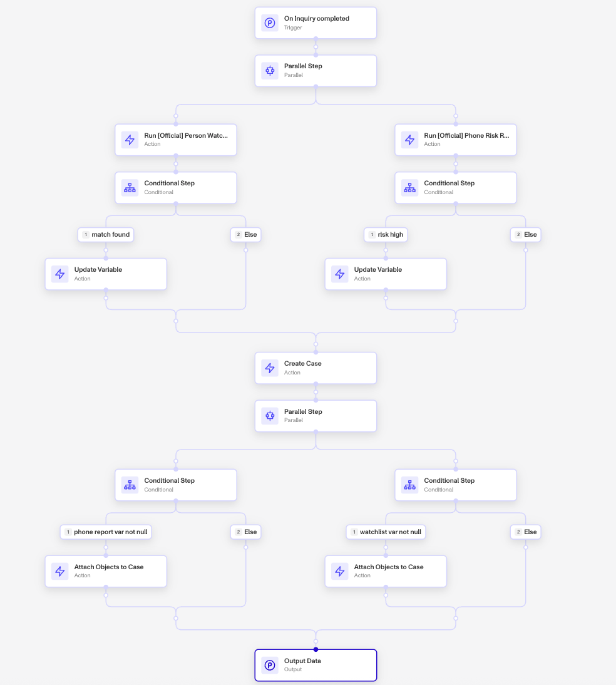Open the Conditional Step below the second parallel

(x=130, y=485)
